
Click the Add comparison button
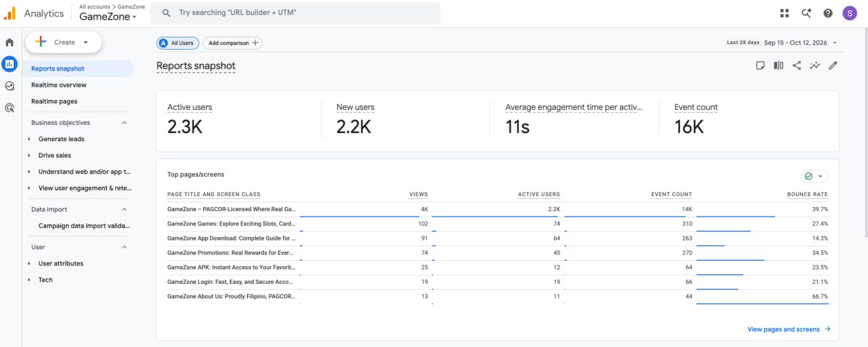pos(232,43)
